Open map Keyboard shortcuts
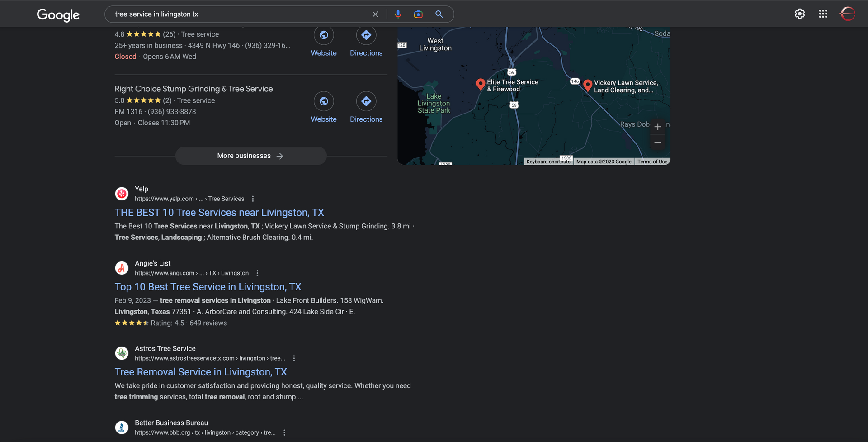This screenshot has width=868, height=442. click(548, 162)
